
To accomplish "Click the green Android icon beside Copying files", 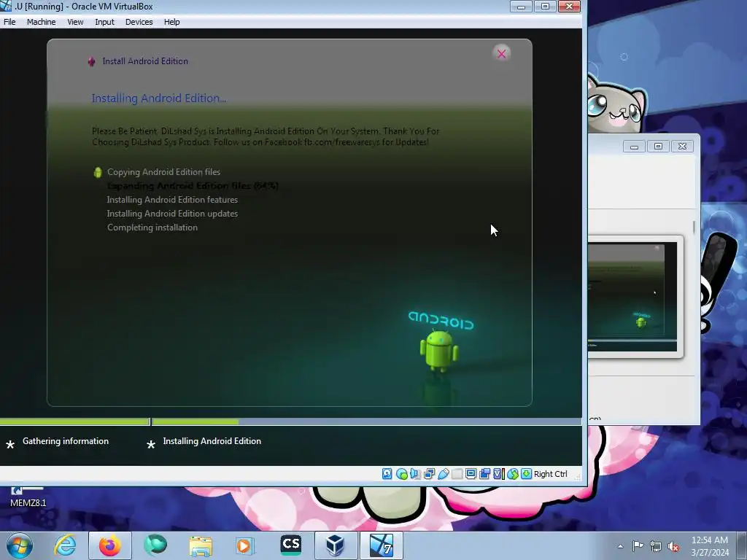I will pos(98,172).
